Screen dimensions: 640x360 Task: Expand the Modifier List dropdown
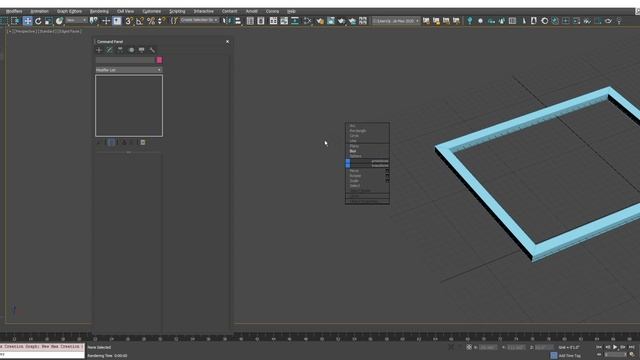coord(129,70)
